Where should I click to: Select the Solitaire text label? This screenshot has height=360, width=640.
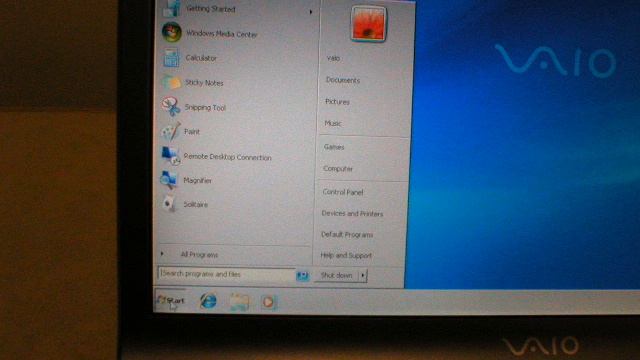[196, 204]
